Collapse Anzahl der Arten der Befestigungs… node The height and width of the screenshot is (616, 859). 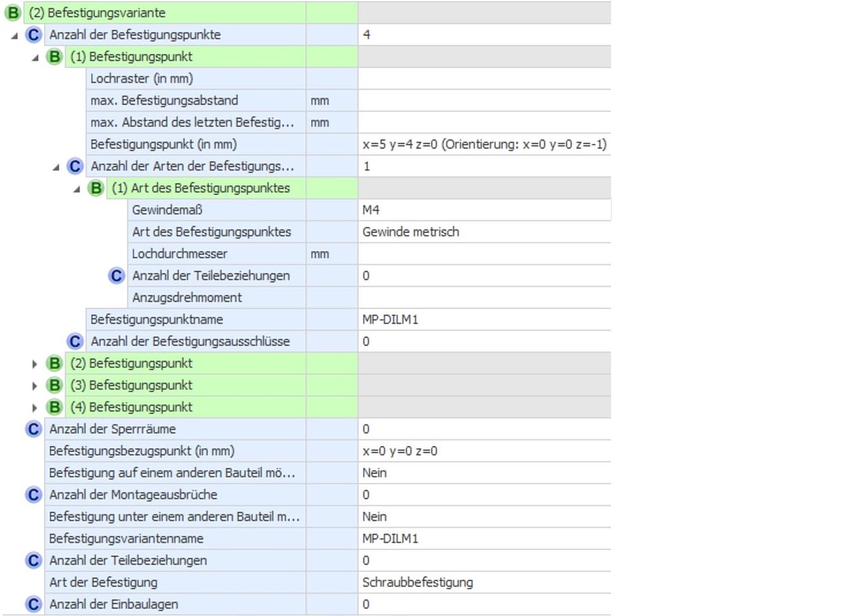(x=56, y=167)
